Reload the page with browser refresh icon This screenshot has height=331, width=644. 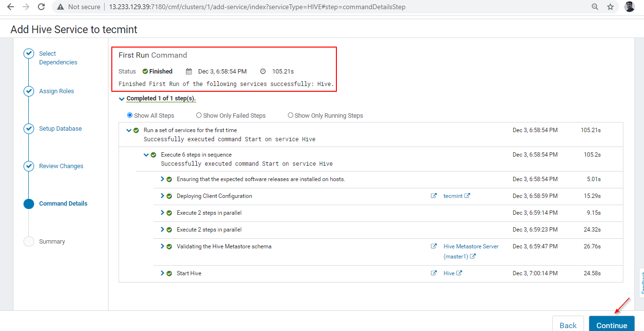(41, 7)
